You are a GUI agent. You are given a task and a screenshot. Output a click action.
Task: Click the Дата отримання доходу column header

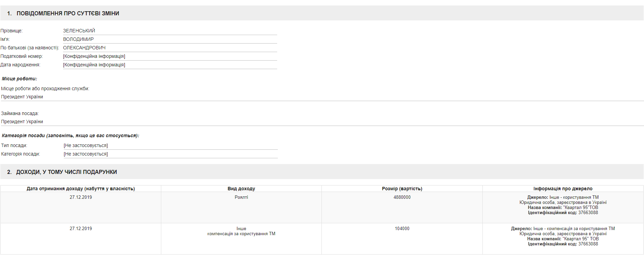pos(81,189)
